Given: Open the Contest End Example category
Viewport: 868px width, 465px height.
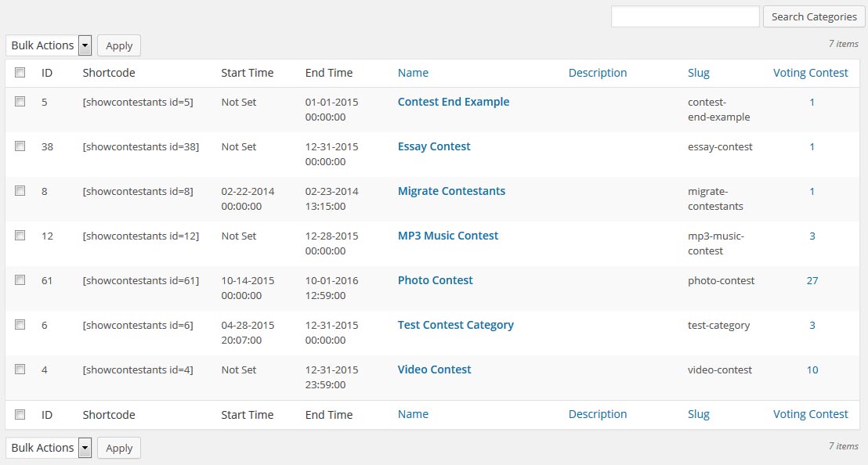Looking at the screenshot, I should click(x=454, y=102).
